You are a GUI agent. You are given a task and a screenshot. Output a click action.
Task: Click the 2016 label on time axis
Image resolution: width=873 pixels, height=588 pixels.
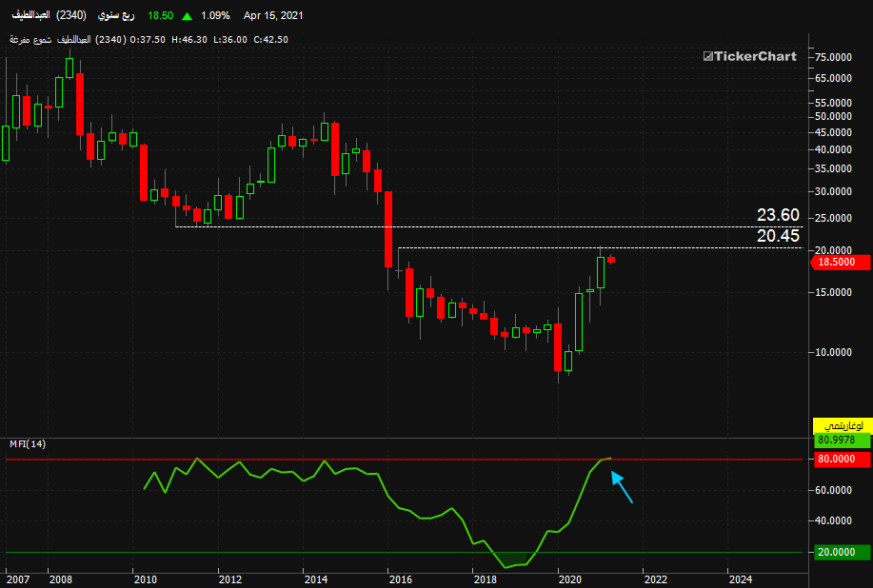(400, 579)
